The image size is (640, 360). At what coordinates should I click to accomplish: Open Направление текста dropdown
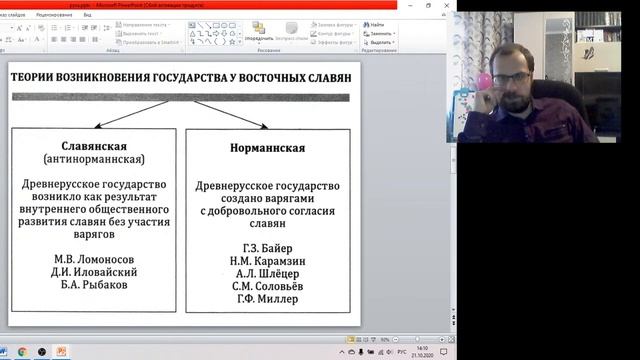click(143, 25)
